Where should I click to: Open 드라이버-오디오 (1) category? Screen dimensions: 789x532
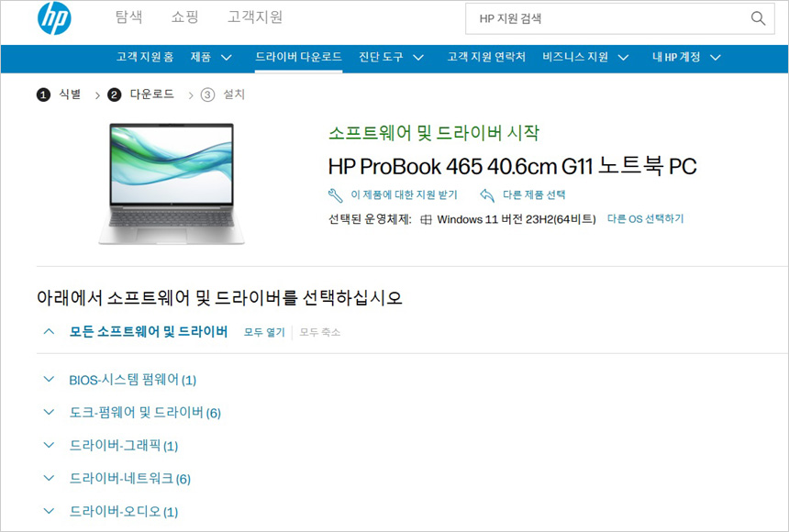tap(123, 512)
